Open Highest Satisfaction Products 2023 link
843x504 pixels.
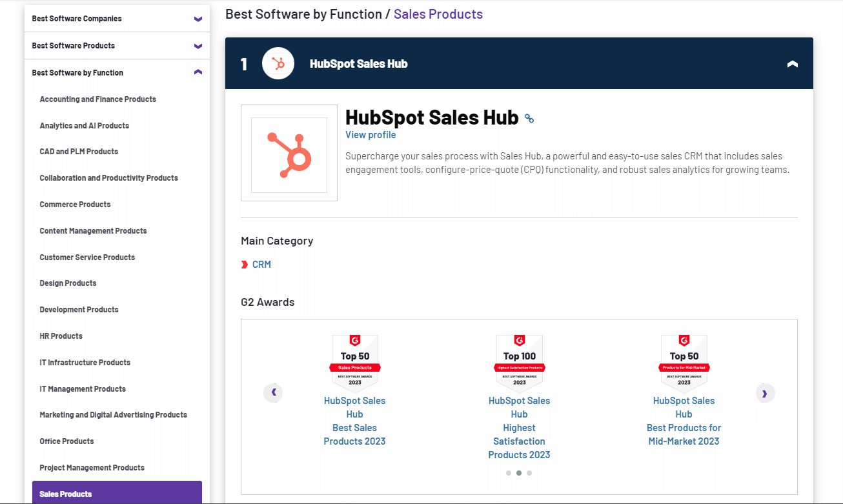[520, 428]
